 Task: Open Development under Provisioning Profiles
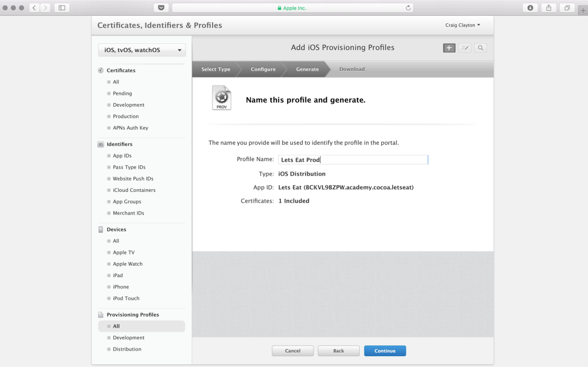point(129,338)
